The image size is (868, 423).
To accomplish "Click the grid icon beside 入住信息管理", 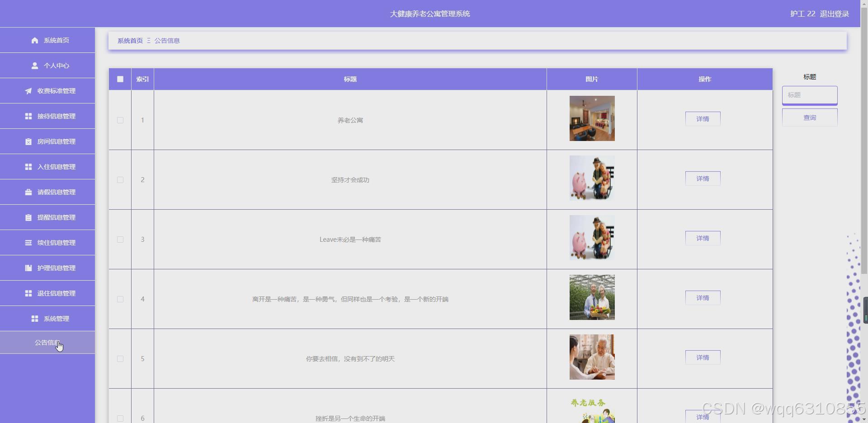I will (28, 167).
